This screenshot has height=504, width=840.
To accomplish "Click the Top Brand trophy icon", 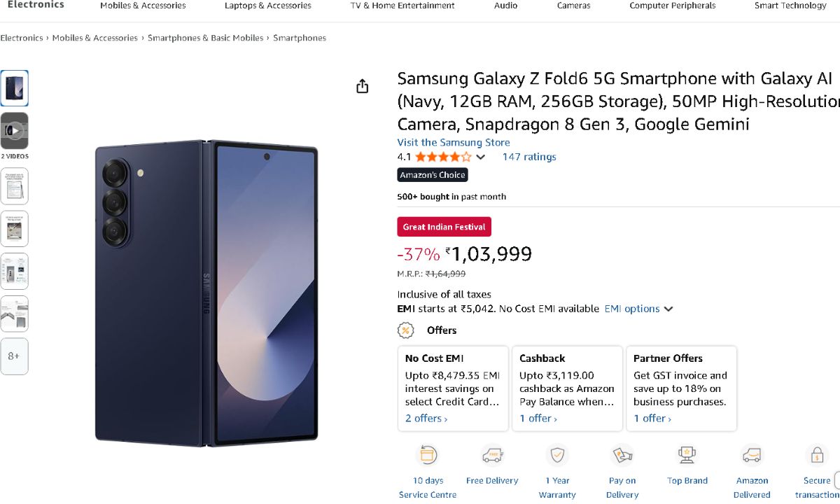I will (687, 456).
